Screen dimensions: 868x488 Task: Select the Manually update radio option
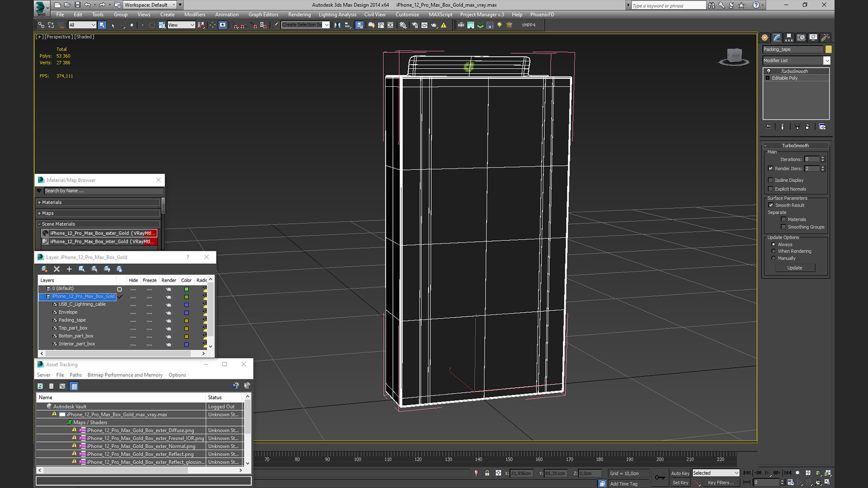tap(774, 258)
